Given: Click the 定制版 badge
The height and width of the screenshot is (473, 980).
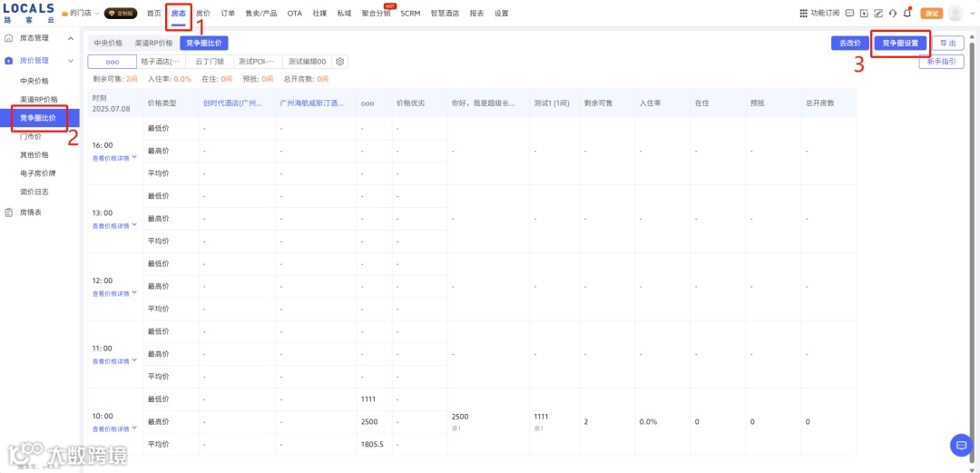Looking at the screenshot, I should [120, 13].
